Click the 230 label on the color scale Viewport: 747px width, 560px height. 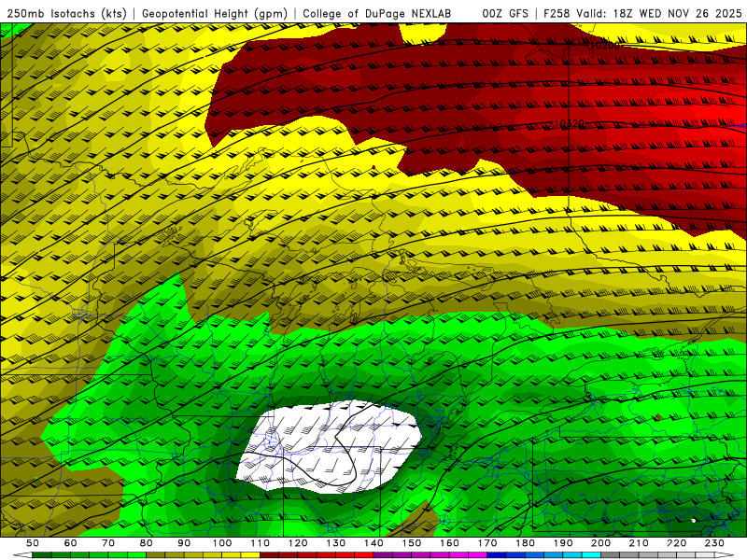714,543
